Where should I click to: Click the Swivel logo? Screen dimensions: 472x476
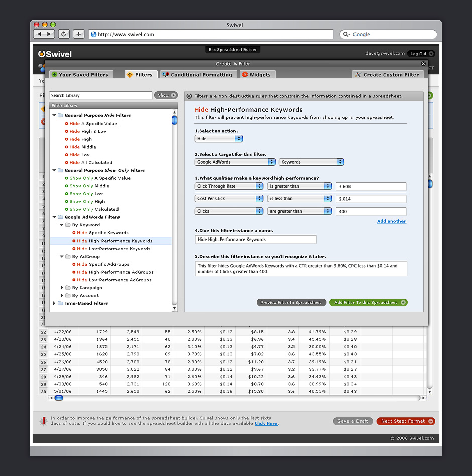pos(55,54)
